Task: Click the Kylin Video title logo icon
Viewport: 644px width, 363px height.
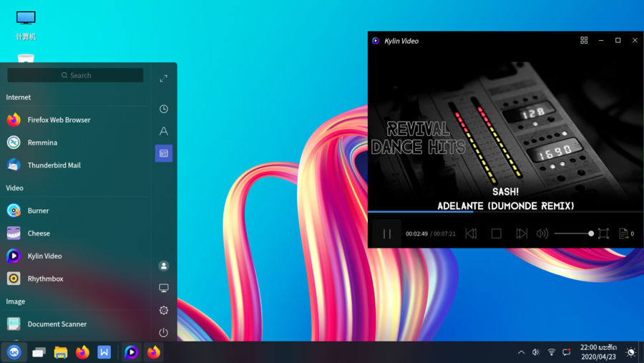Action: click(x=376, y=41)
